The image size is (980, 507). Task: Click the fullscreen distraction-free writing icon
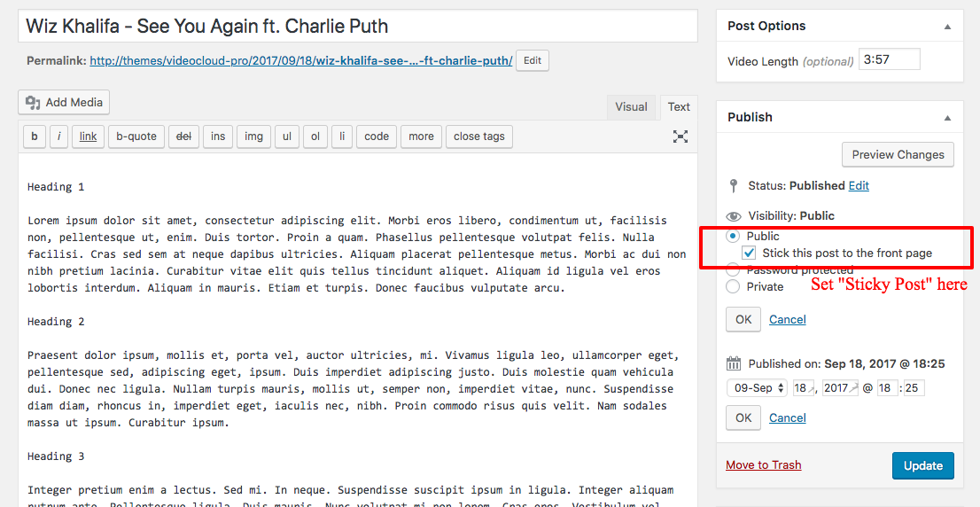click(x=680, y=136)
